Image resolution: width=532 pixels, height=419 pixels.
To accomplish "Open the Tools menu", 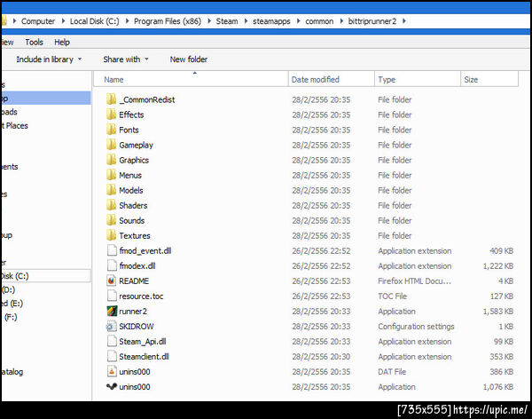I will [x=34, y=42].
